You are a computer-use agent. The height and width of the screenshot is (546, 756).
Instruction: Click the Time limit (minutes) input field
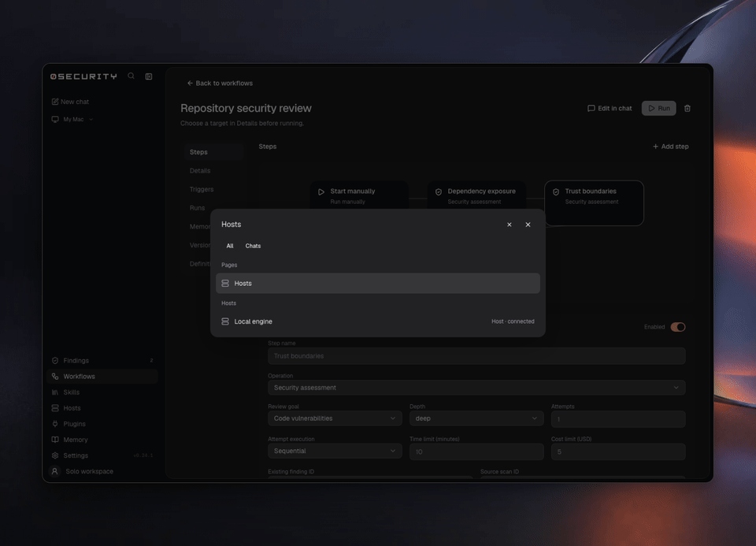click(476, 452)
